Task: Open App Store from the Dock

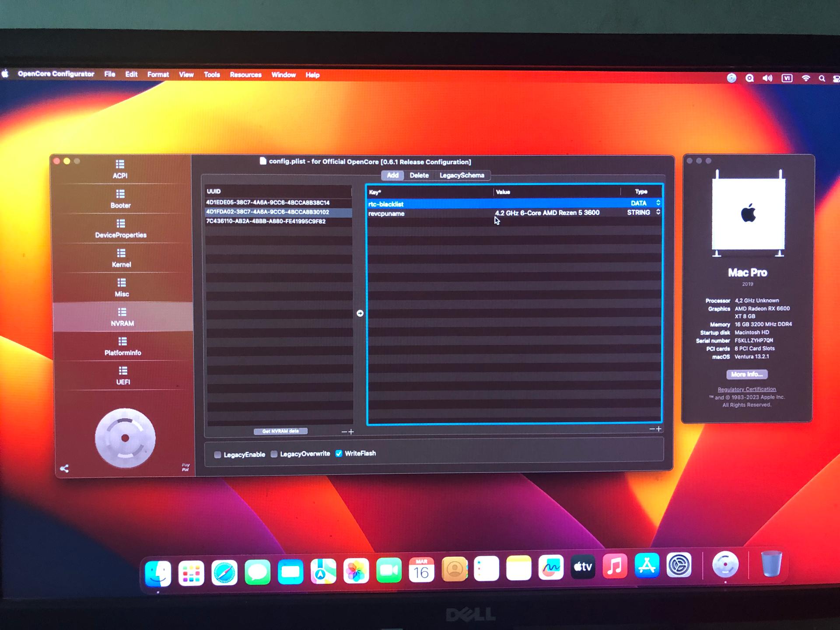Action: 647,566
